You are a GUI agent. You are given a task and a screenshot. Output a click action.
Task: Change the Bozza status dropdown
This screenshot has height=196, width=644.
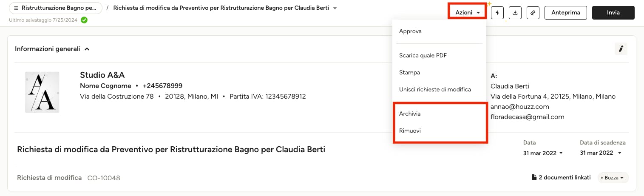coord(613,178)
